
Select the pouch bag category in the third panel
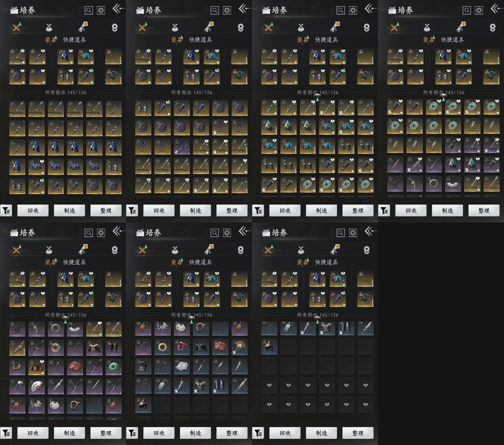tap(301, 28)
